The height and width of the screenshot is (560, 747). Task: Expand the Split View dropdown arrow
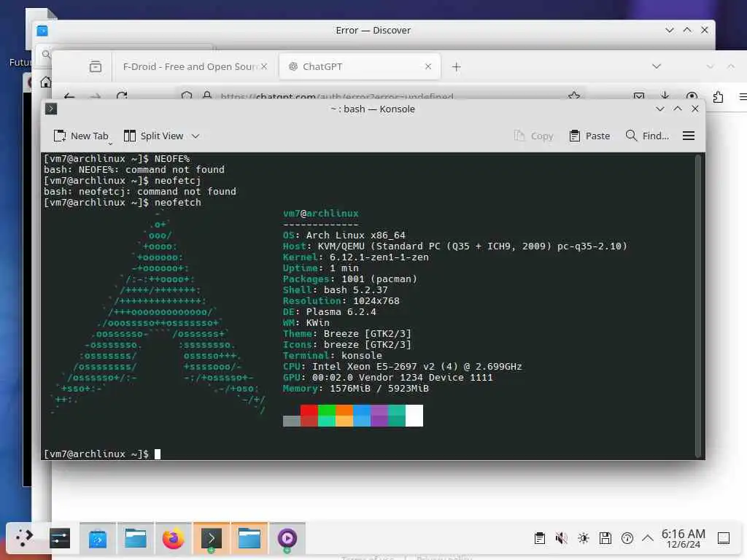196,136
